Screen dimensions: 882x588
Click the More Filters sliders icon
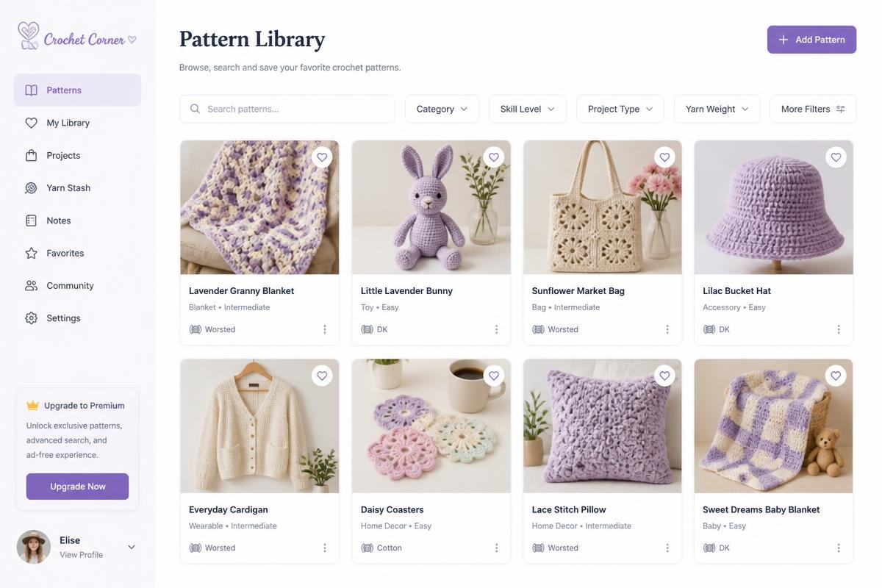point(841,109)
